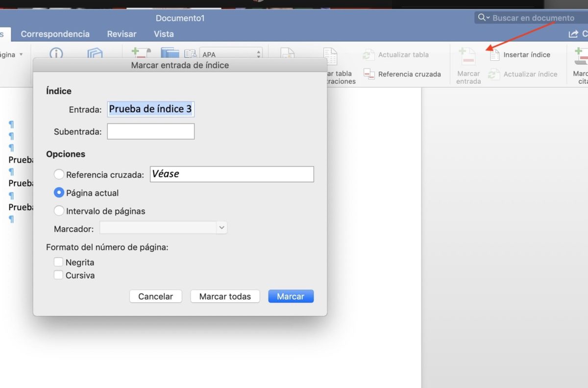Check the Cursiva formatting option

tap(58, 275)
